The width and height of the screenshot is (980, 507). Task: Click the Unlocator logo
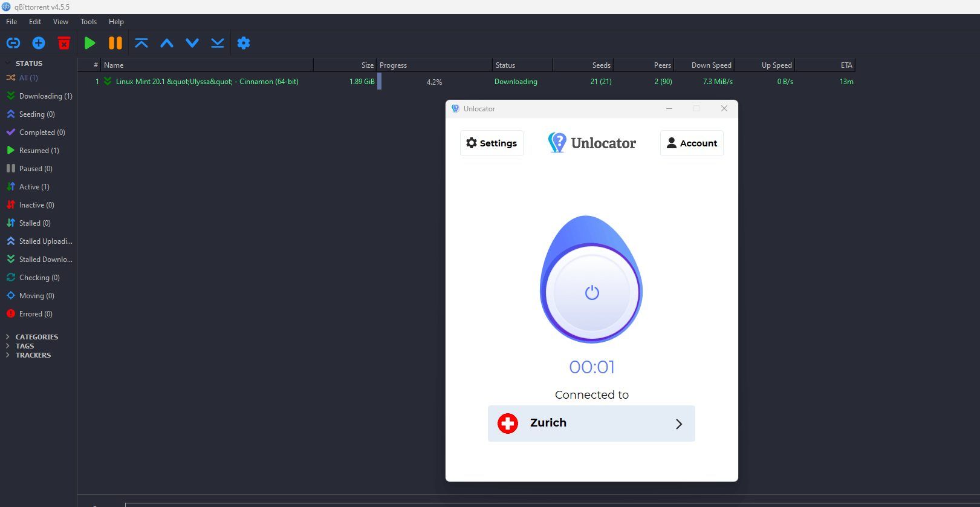pos(592,143)
